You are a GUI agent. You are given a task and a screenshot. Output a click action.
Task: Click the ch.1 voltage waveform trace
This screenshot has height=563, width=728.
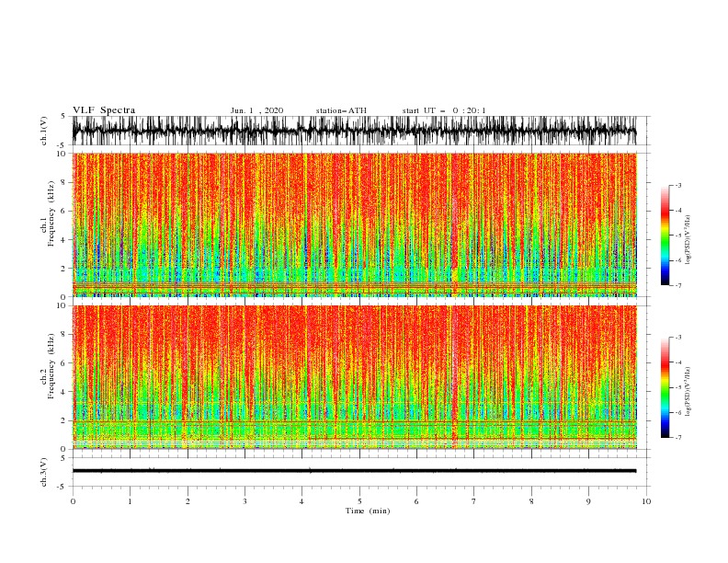coord(354,131)
